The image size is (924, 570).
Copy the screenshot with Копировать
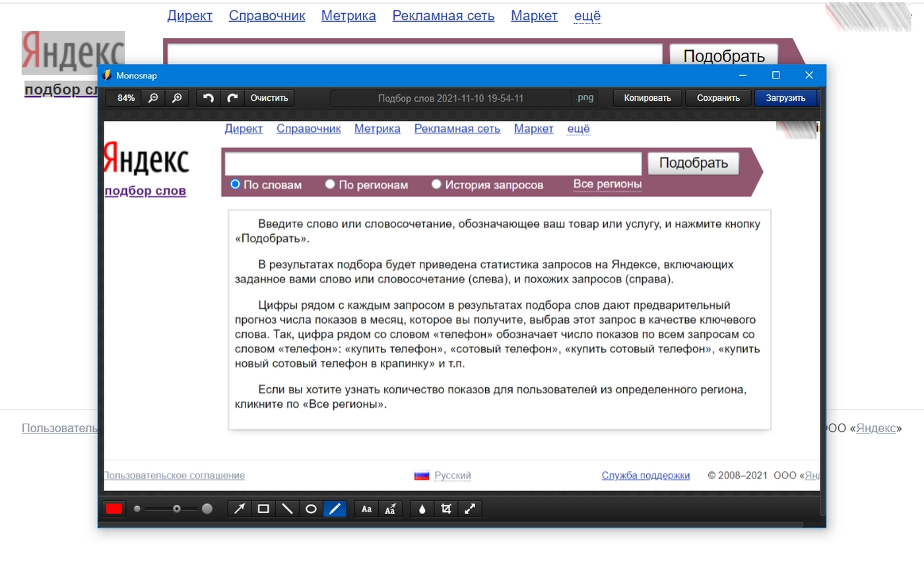(648, 98)
